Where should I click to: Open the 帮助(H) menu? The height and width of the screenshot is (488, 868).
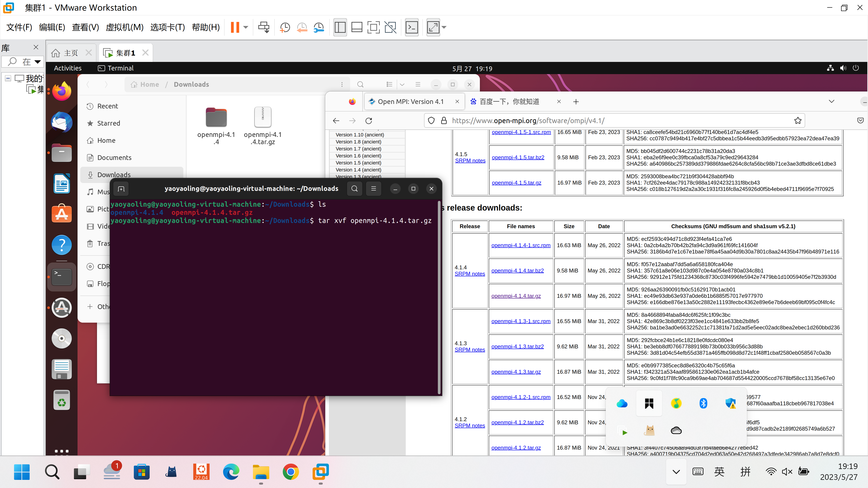(x=205, y=27)
